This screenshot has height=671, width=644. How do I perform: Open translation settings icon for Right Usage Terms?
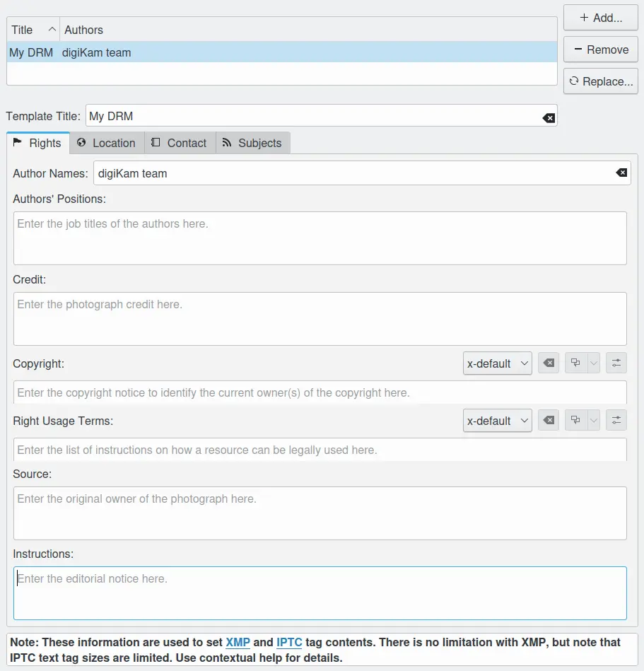pos(616,421)
